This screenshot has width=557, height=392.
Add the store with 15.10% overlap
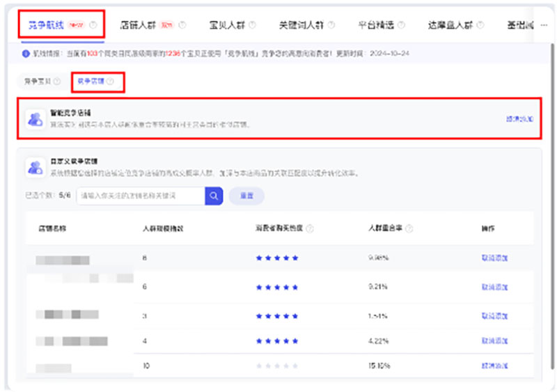click(494, 366)
